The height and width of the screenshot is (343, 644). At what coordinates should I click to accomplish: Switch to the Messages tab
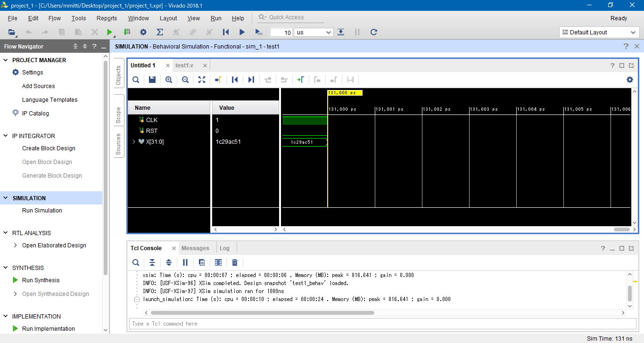(x=195, y=248)
